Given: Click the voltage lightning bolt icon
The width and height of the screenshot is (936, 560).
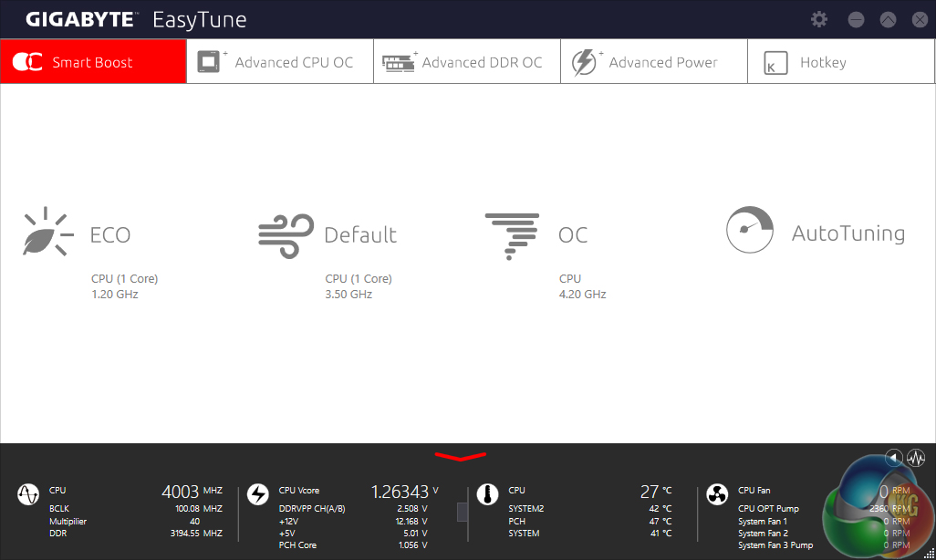Looking at the screenshot, I should [258, 494].
